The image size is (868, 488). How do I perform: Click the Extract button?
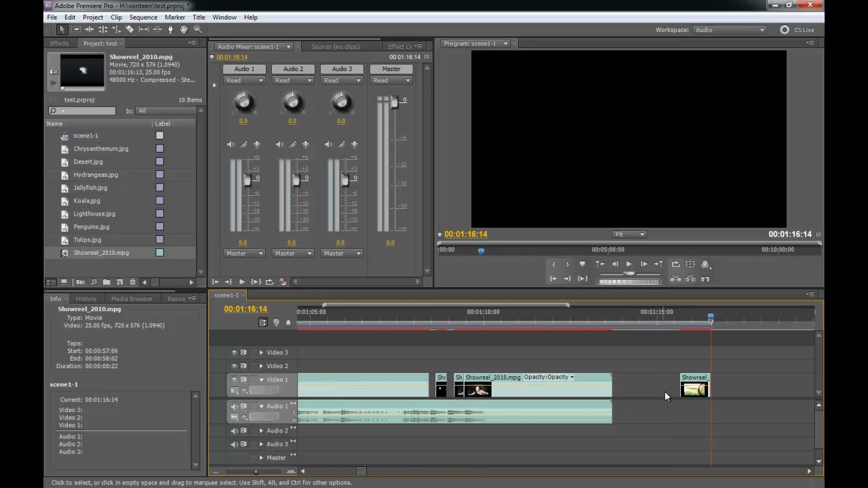(x=690, y=279)
